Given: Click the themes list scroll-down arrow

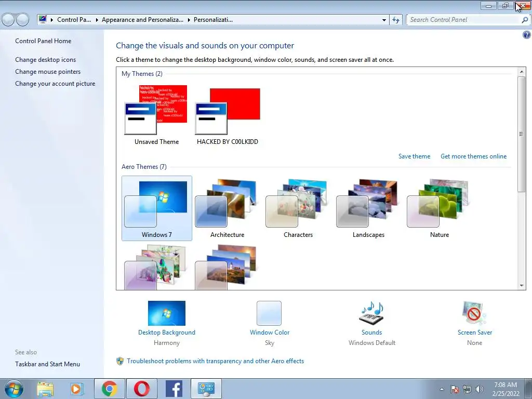Looking at the screenshot, I should [522, 286].
